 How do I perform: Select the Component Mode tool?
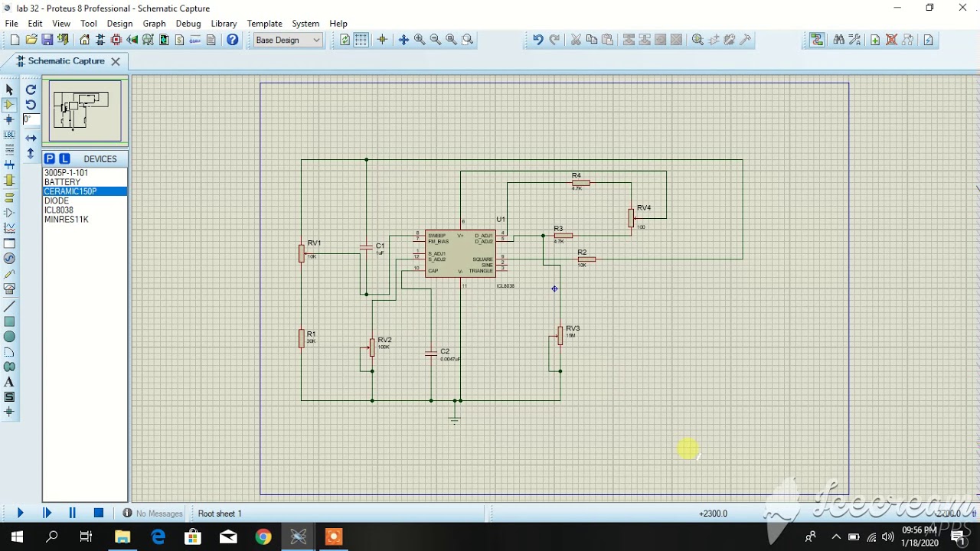[9, 105]
